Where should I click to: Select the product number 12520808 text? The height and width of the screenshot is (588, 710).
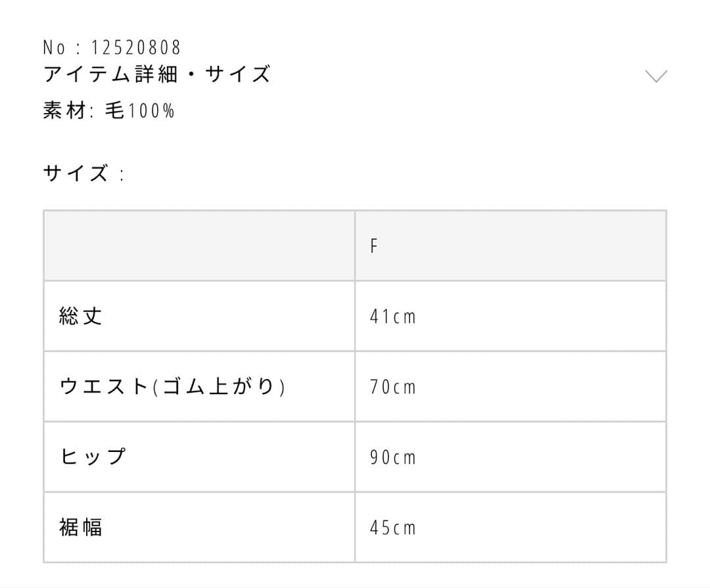[136, 48]
